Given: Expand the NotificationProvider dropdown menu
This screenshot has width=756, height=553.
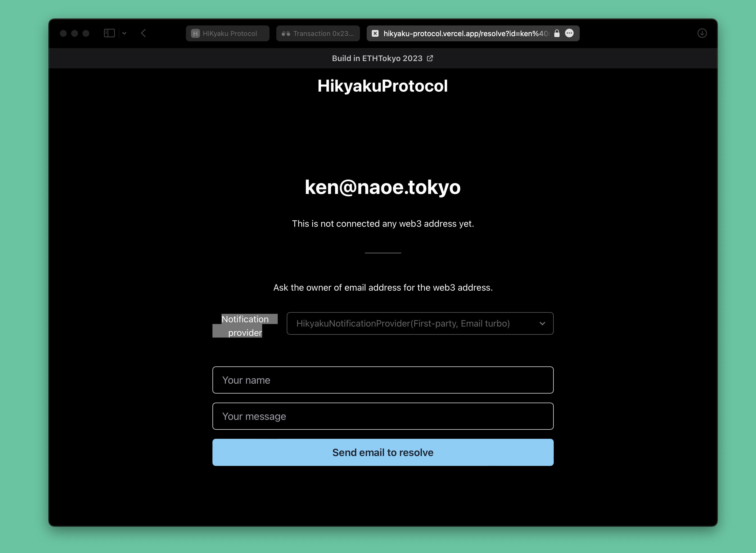Looking at the screenshot, I should coord(541,323).
